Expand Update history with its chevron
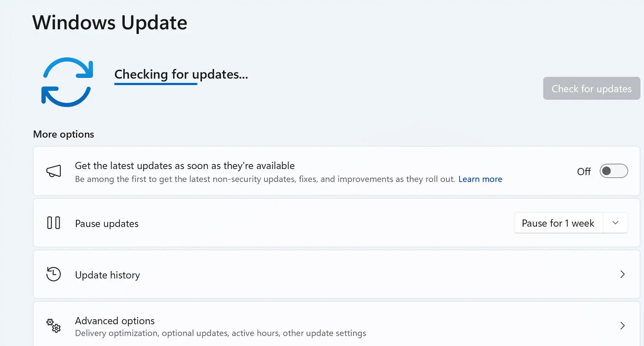This screenshot has width=644, height=346. (622, 274)
